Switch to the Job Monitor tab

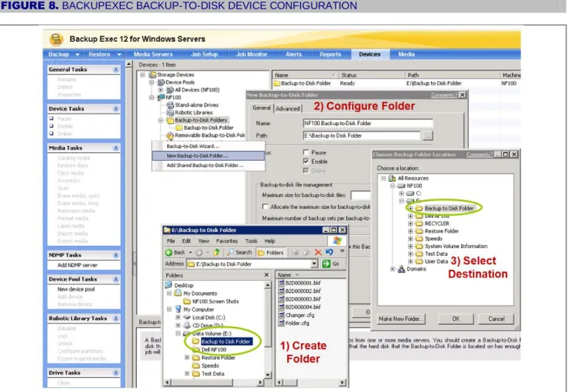click(x=251, y=54)
